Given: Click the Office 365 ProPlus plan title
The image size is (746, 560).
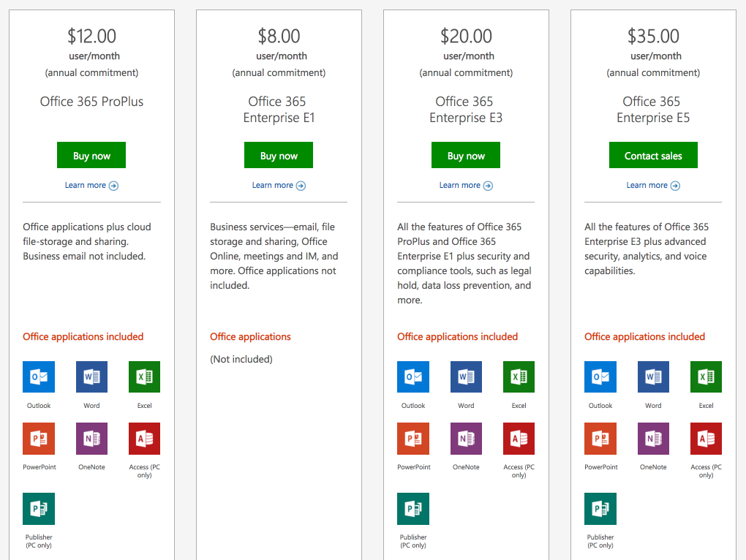Looking at the screenshot, I should point(91,102).
